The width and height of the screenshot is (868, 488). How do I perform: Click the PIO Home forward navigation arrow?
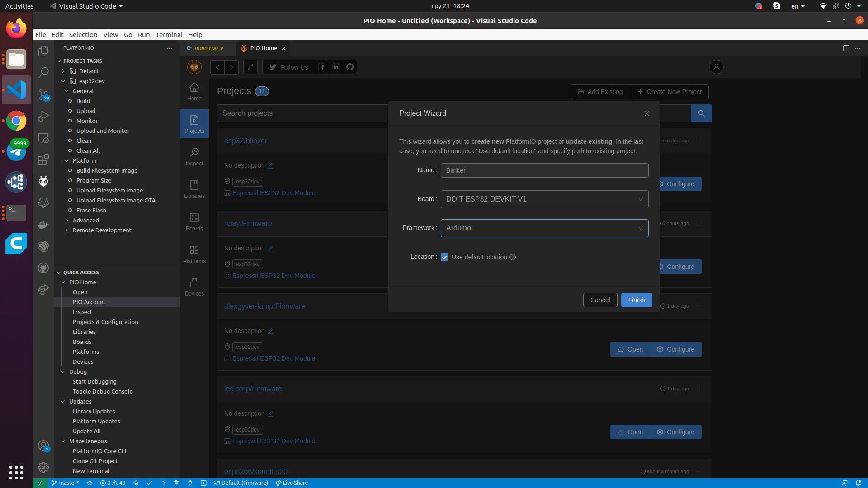(x=231, y=67)
